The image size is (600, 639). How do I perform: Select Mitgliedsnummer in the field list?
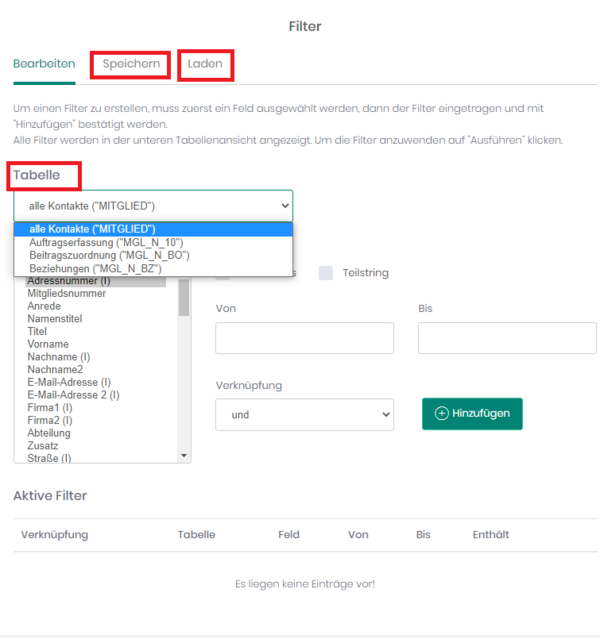[x=66, y=293]
